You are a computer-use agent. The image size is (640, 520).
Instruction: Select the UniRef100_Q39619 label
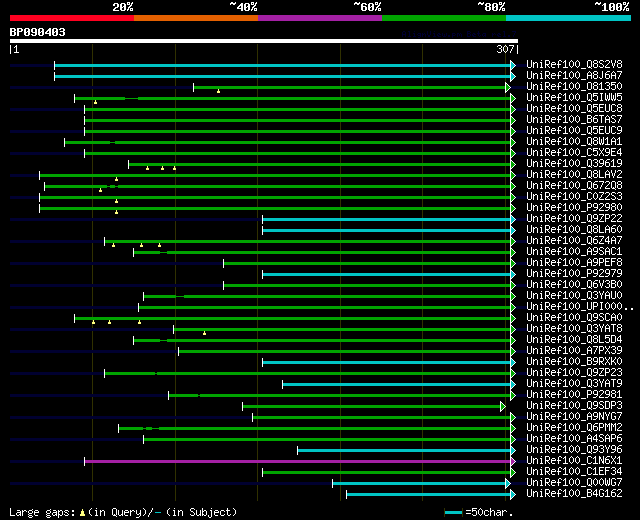click(574, 164)
